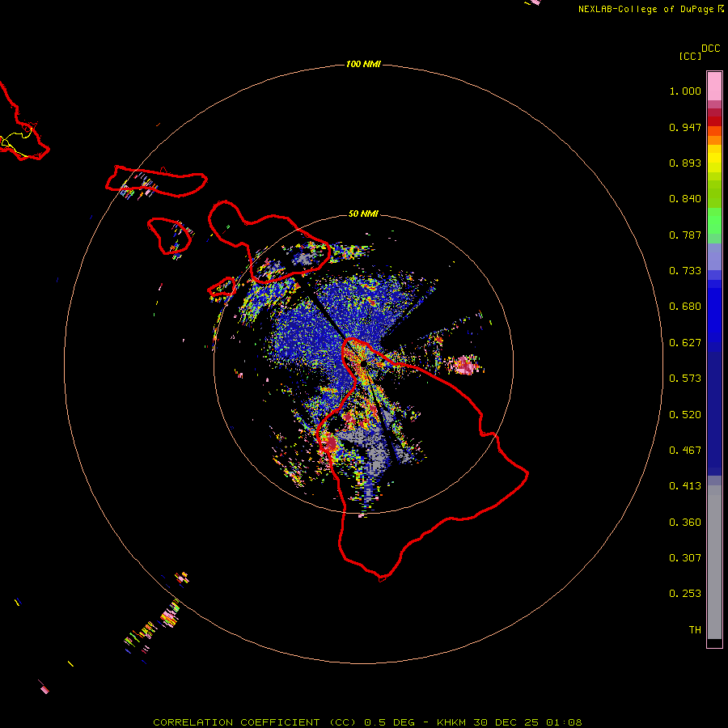Click the pink-red echo blob east of radar

point(465,365)
